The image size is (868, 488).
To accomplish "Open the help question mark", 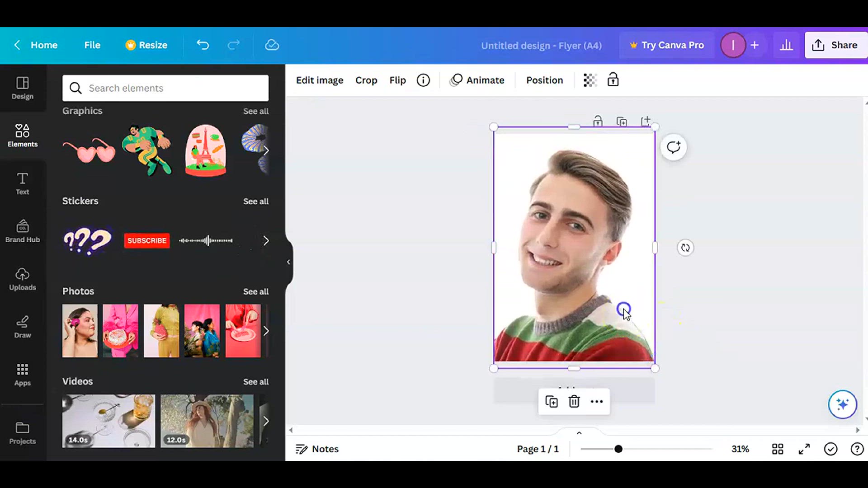I will (x=857, y=449).
